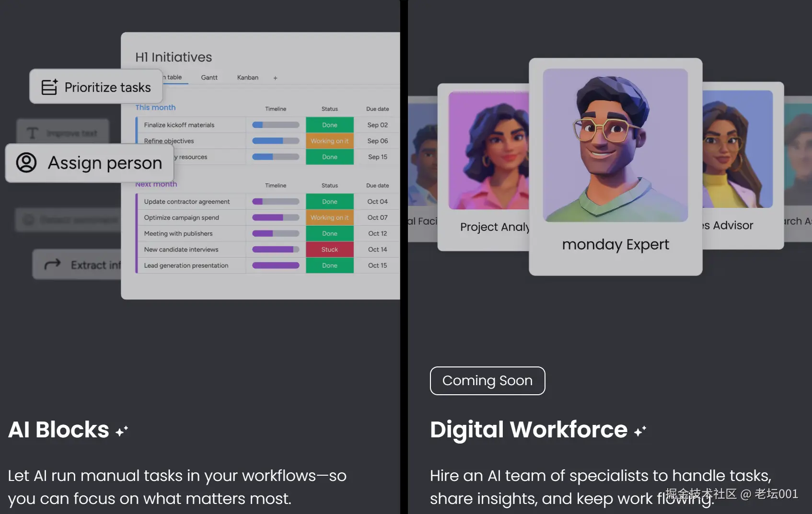Click the "Digital Workforce" heading
812x514 pixels.
pos(529,430)
